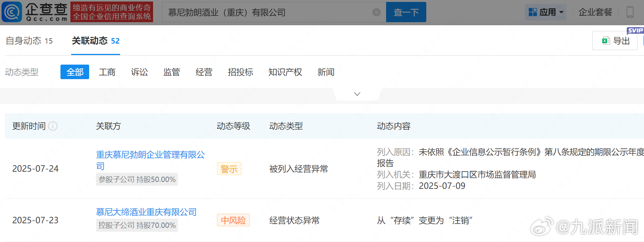Filter by 监管 type
Viewport: 644px width, 242px height.
171,72
